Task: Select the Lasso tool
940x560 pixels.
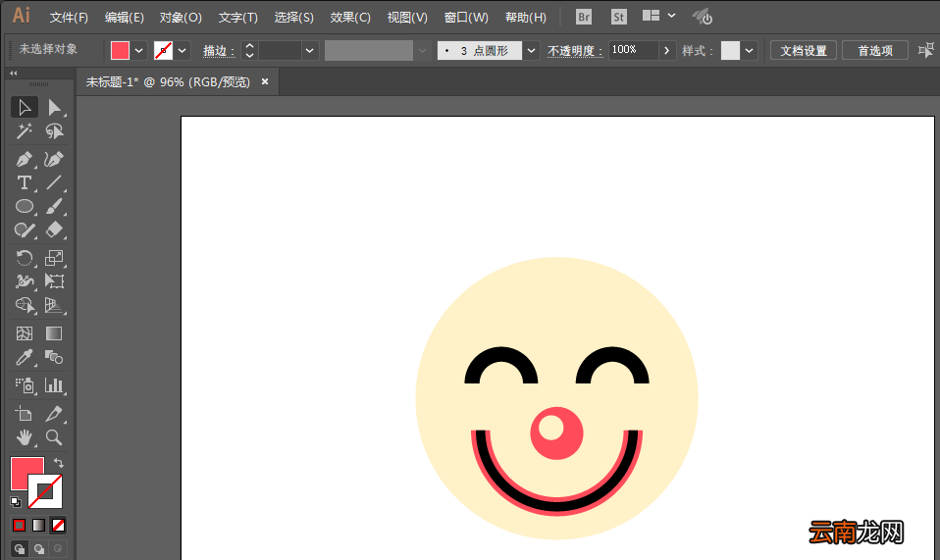Action: click(54, 130)
